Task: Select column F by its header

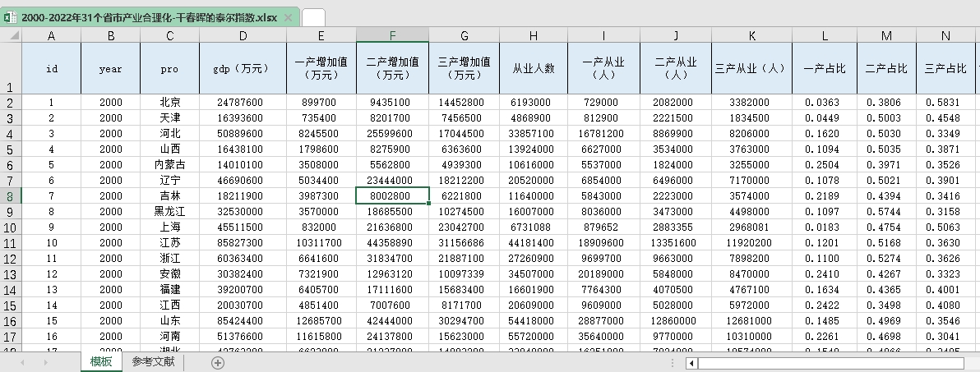Action: (392, 35)
